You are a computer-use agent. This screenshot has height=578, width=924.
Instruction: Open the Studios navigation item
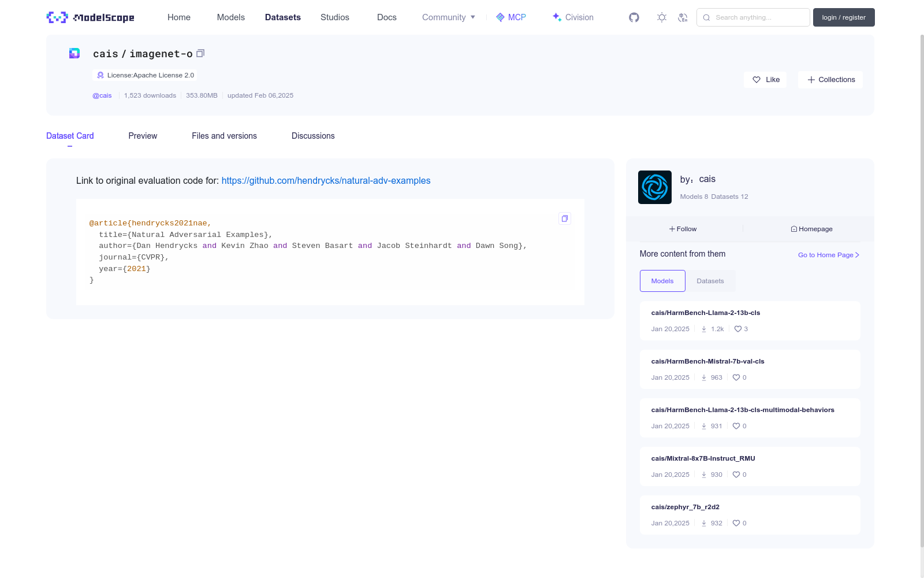tap(335, 17)
